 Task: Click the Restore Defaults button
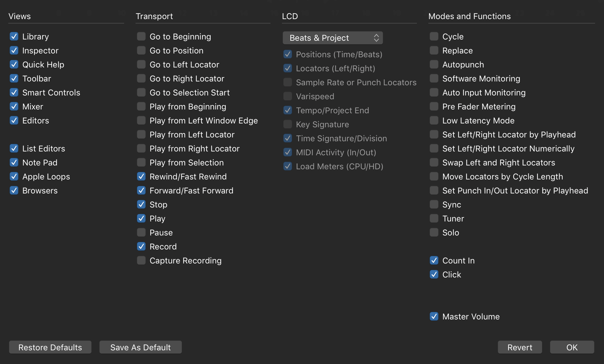coord(50,347)
